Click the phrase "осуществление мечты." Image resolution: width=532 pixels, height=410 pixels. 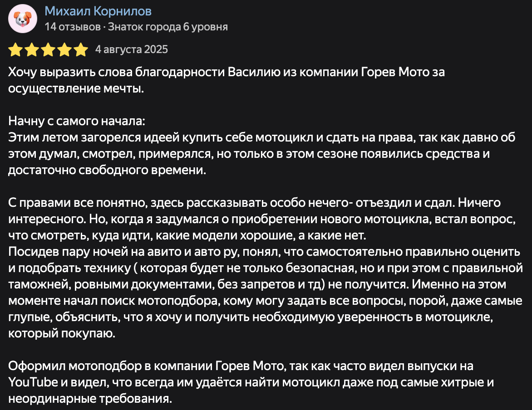tap(76, 88)
